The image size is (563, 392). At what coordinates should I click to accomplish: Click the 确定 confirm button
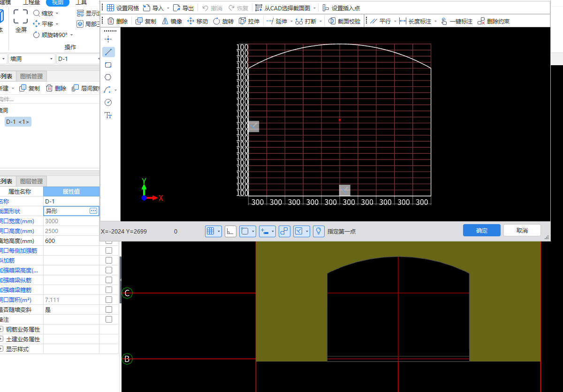coord(482,230)
